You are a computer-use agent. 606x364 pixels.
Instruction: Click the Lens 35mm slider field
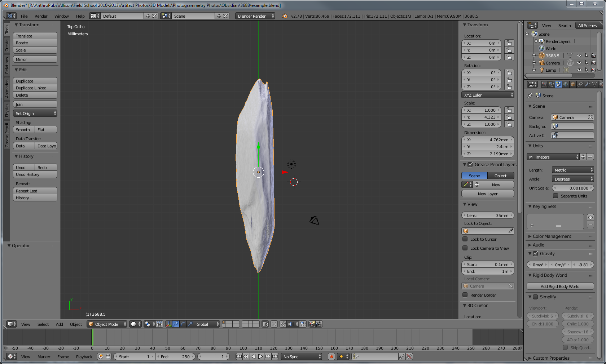tap(488, 215)
